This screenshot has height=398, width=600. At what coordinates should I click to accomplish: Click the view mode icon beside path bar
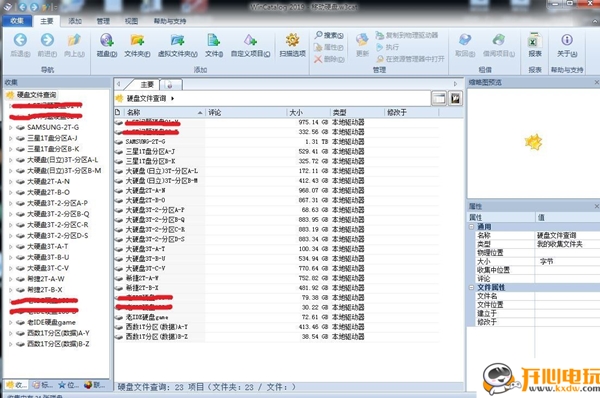[x=439, y=98]
